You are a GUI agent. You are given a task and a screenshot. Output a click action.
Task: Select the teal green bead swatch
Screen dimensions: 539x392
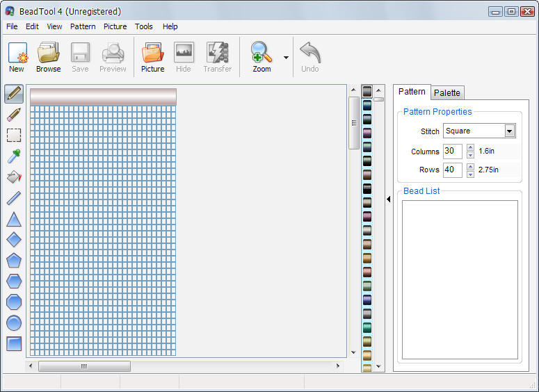click(367, 327)
